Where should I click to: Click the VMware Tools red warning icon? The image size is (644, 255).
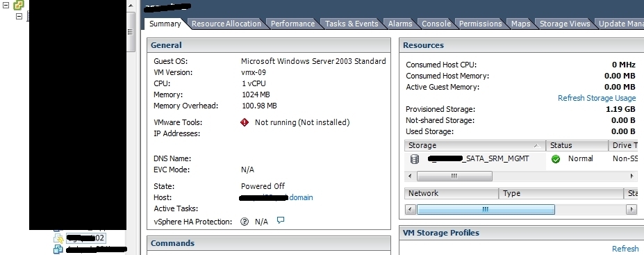(245, 122)
